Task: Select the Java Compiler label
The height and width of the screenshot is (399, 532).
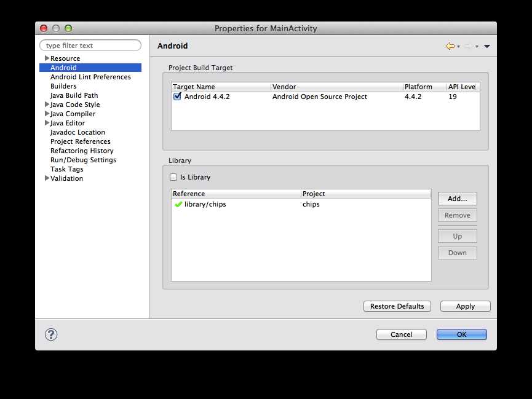Action: [73, 114]
